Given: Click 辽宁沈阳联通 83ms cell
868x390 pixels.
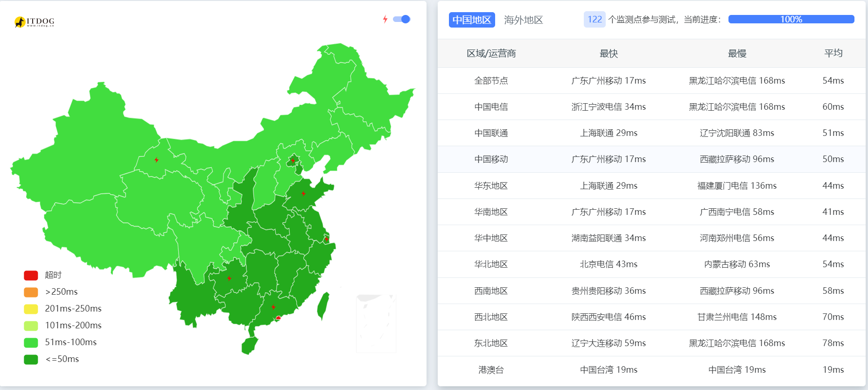Looking at the screenshot, I should coord(737,133).
